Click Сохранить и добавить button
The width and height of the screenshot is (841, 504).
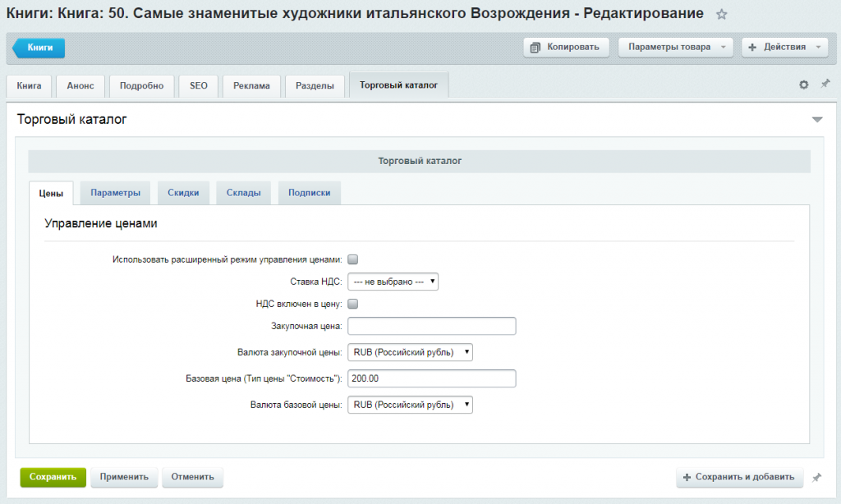click(x=740, y=477)
